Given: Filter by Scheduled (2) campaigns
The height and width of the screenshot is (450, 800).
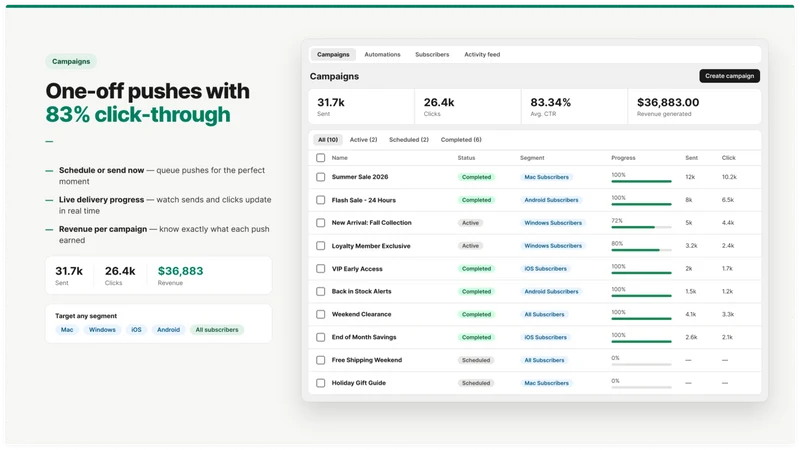Looking at the screenshot, I should click(x=409, y=140).
